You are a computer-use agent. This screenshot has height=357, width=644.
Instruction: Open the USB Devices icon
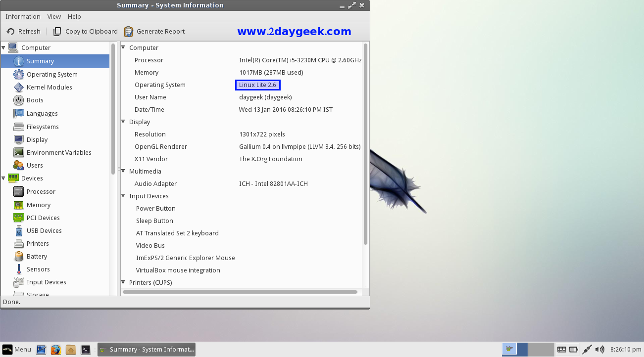tap(19, 231)
